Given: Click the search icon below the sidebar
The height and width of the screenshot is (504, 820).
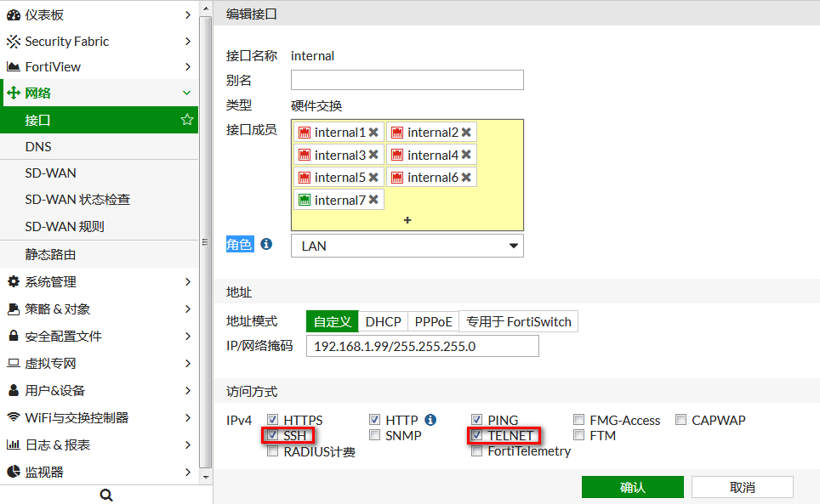Looking at the screenshot, I should (x=106, y=495).
